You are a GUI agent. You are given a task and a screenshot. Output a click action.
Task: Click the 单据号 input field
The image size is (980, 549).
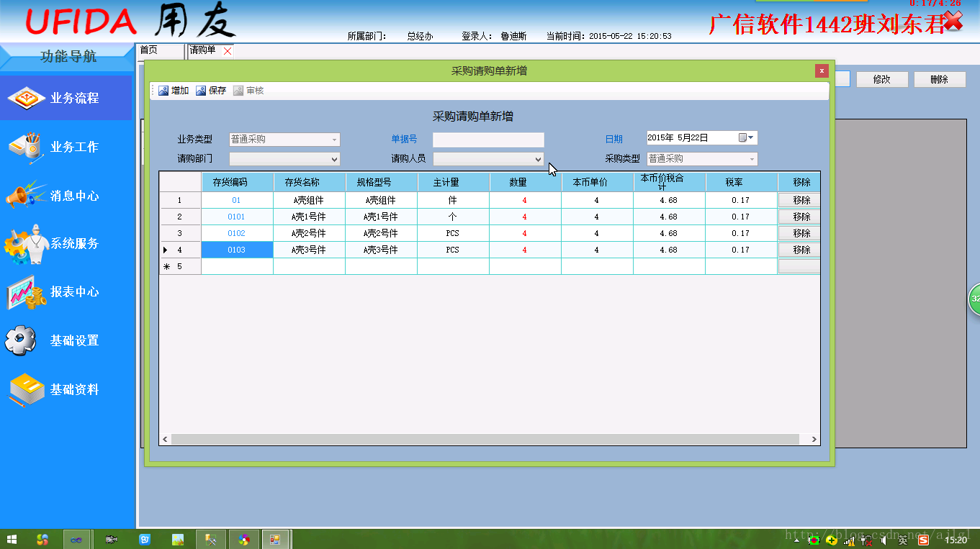pos(488,140)
